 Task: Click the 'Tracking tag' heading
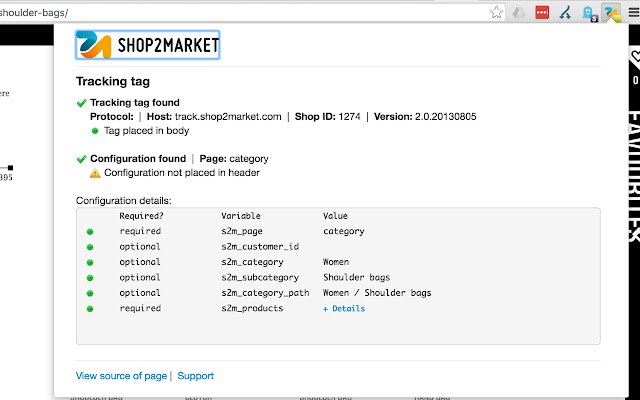click(113, 81)
